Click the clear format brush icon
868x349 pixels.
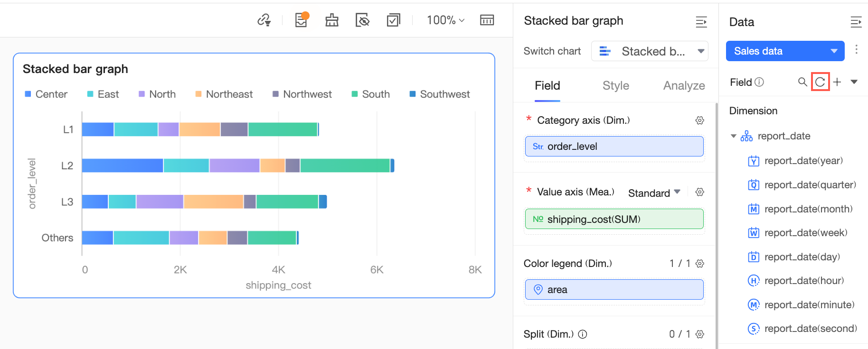pos(331,20)
